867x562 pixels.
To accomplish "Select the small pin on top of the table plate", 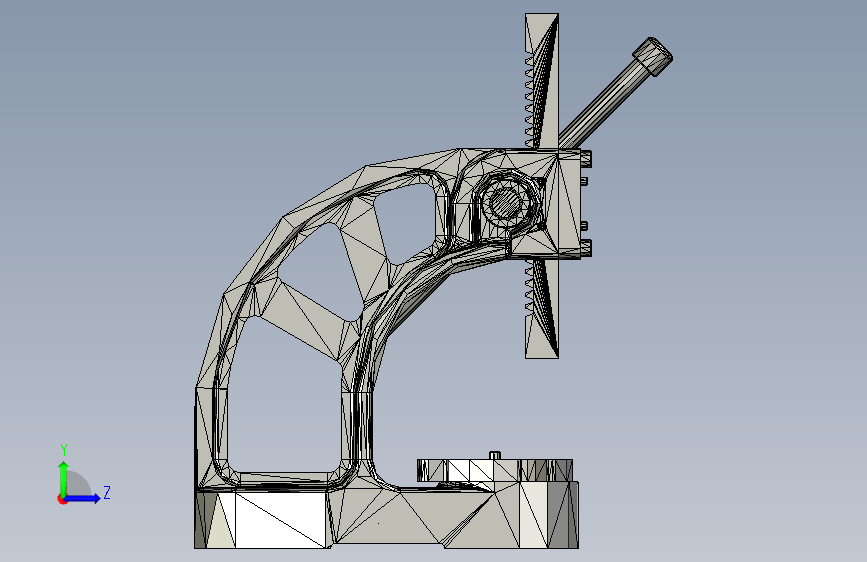I will click(x=495, y=455).
